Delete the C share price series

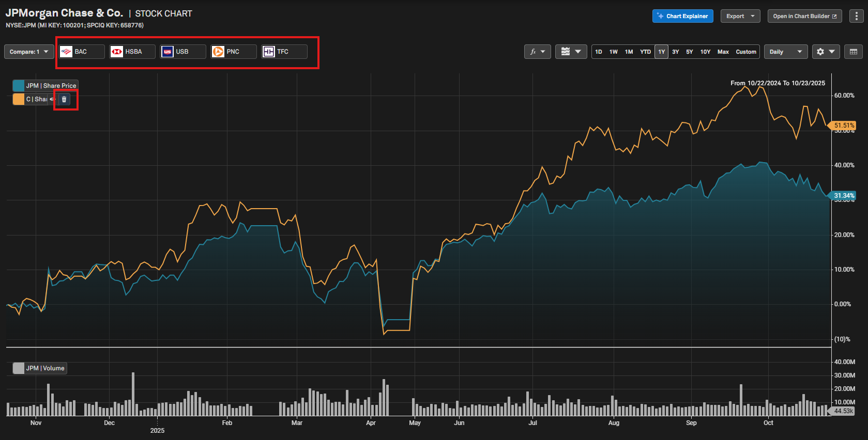[x=64, y=99]
